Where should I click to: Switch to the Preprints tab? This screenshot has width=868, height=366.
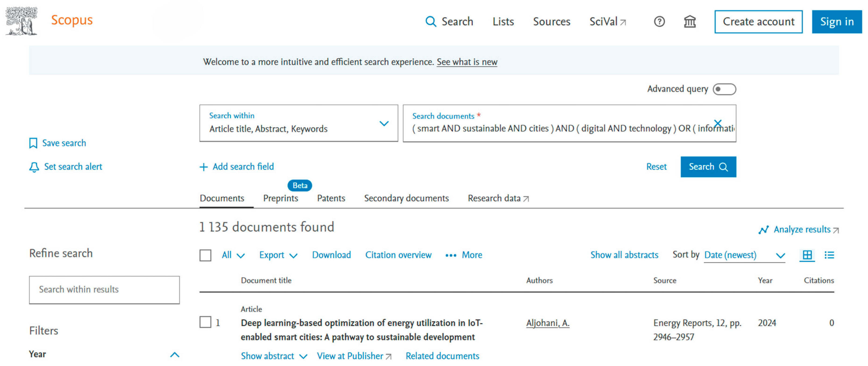[280, 198]
